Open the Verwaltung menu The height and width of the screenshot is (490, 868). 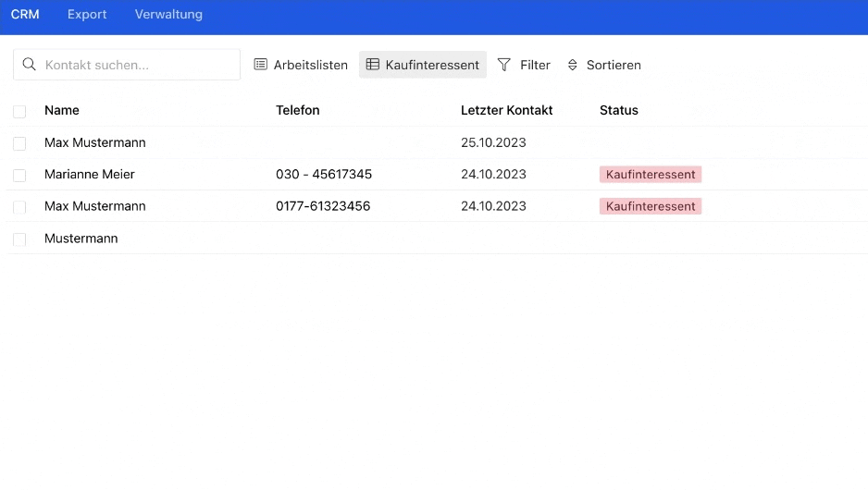[x=168, y=15]
